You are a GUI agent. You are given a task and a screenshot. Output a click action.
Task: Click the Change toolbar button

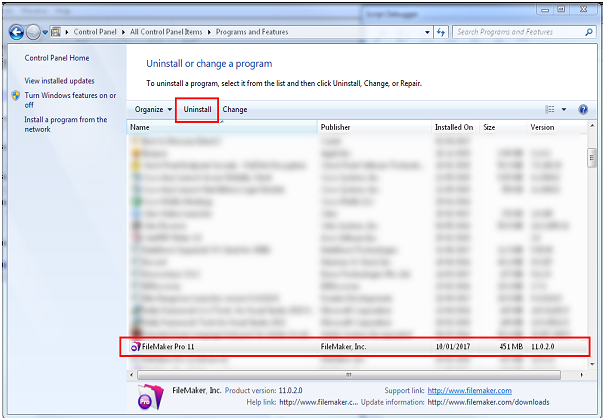pyautogui.click(x=235, y=110)
